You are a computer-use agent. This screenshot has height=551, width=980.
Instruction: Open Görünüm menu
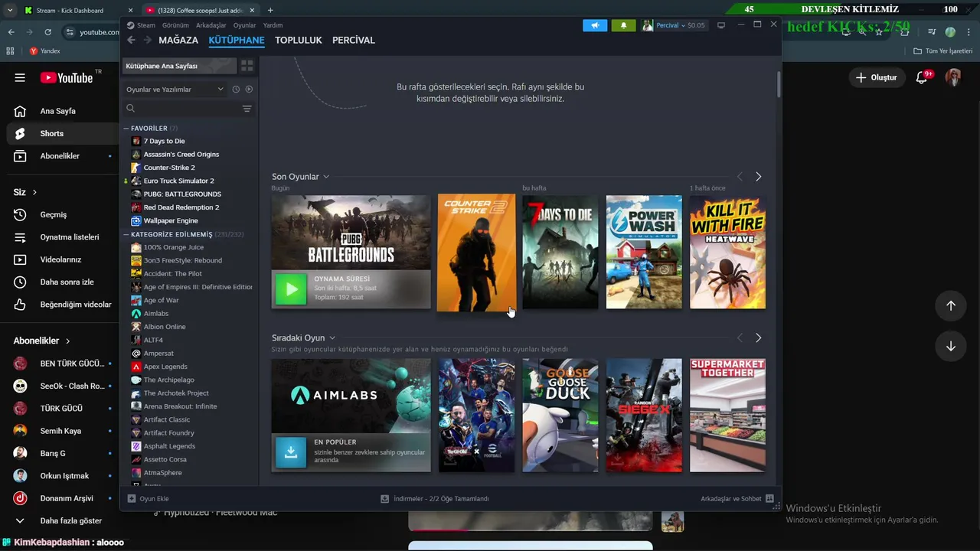pos(175,25)
